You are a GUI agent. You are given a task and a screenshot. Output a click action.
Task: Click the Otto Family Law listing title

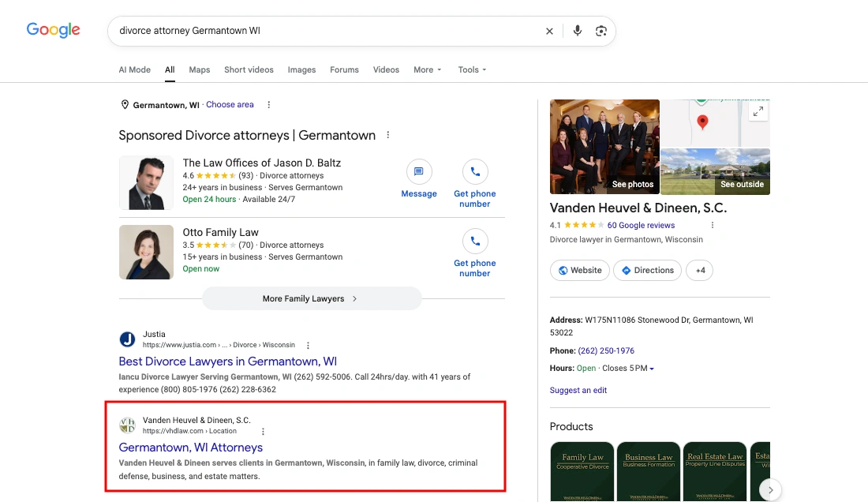click(x=220, y=233)
